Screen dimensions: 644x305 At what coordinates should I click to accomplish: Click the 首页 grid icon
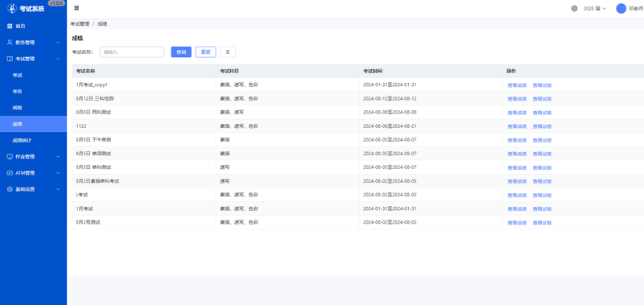click(10, 26)
